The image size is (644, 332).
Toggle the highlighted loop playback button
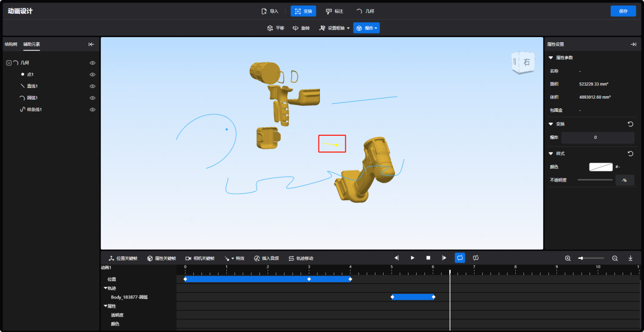(x=460, y=258)
